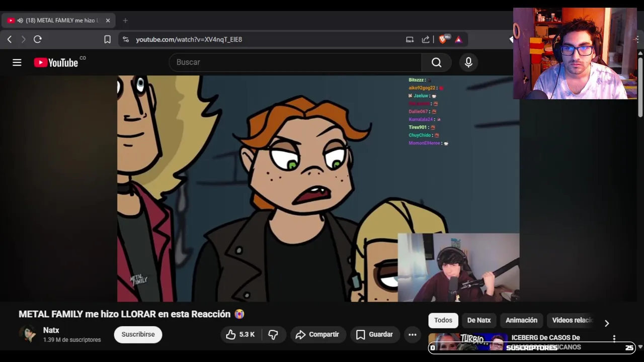Open options menu for the ICEBERG video
Image resolution: width=644 pixels, height=362 pixels.
pyautogui.click(x=614, y=339)
